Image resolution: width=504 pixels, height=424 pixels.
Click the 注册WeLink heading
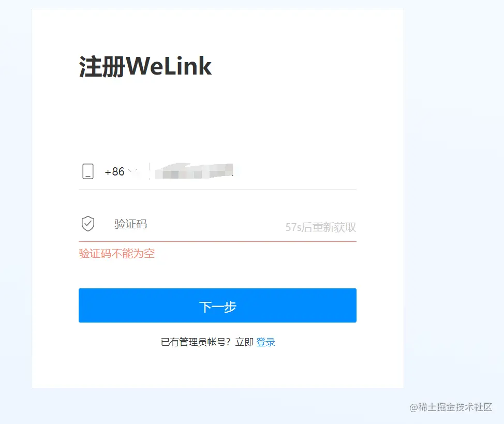(145, 66)
